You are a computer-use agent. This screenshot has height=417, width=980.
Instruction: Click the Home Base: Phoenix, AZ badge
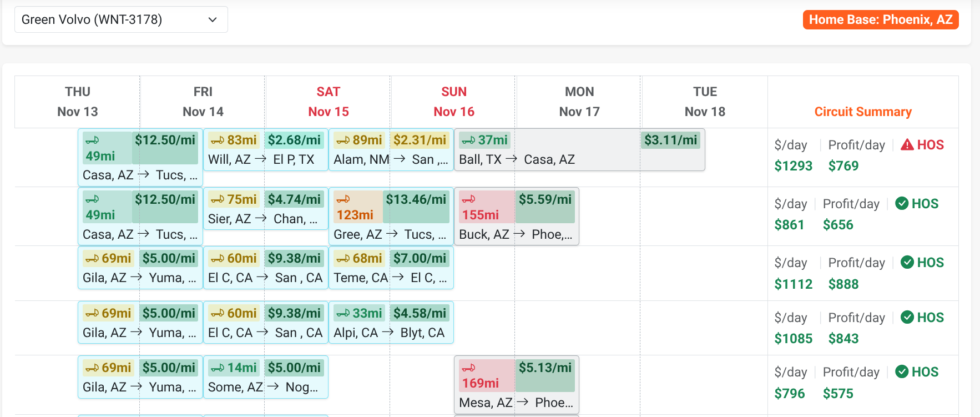point(881,19)
